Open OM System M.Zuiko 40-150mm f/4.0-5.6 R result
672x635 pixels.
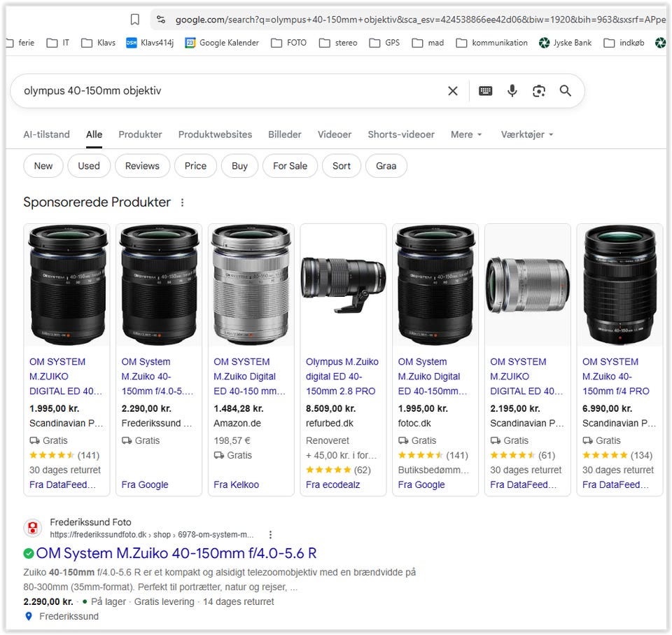click(x=176, y=554)
